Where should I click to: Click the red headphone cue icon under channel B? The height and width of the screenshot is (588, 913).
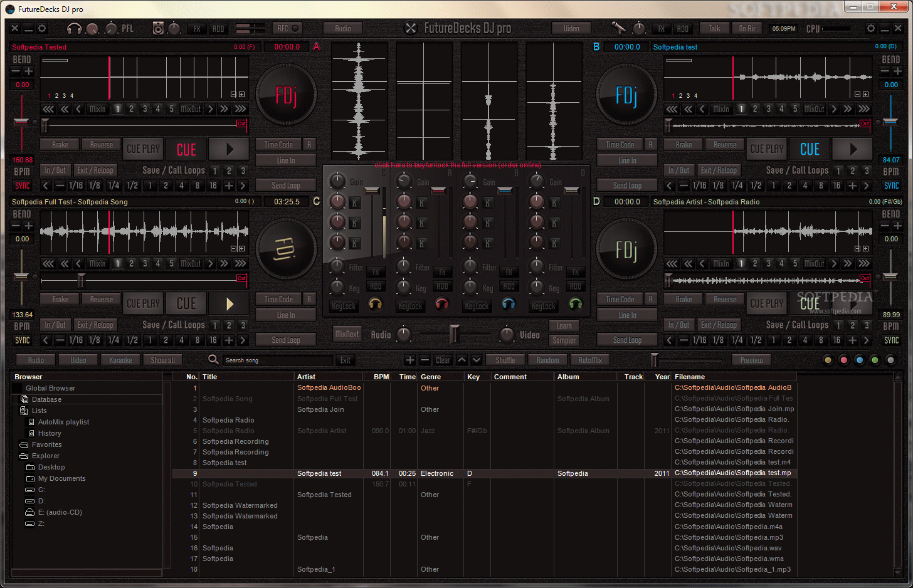[x=442, y=305]
